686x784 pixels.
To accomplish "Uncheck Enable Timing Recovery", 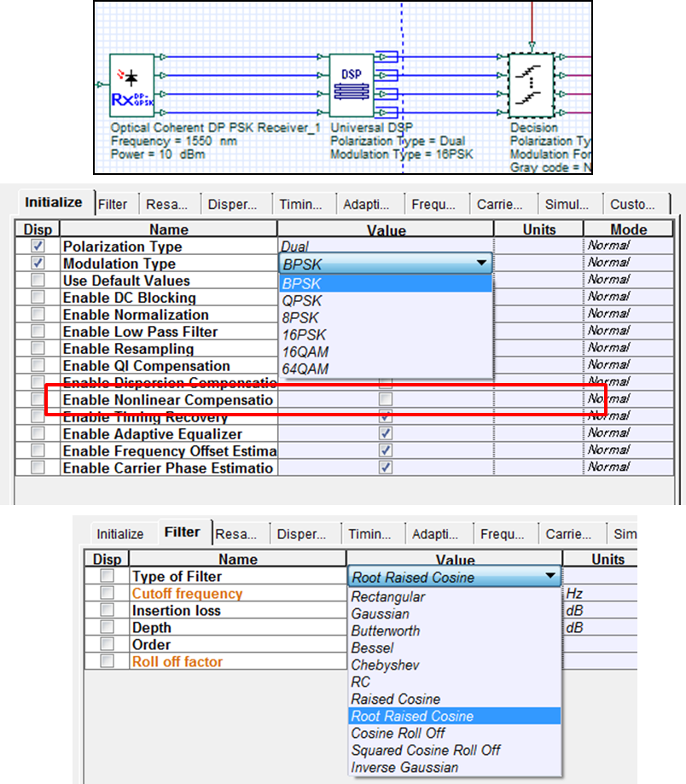I will pyautogui.click(x=385, y=416).
